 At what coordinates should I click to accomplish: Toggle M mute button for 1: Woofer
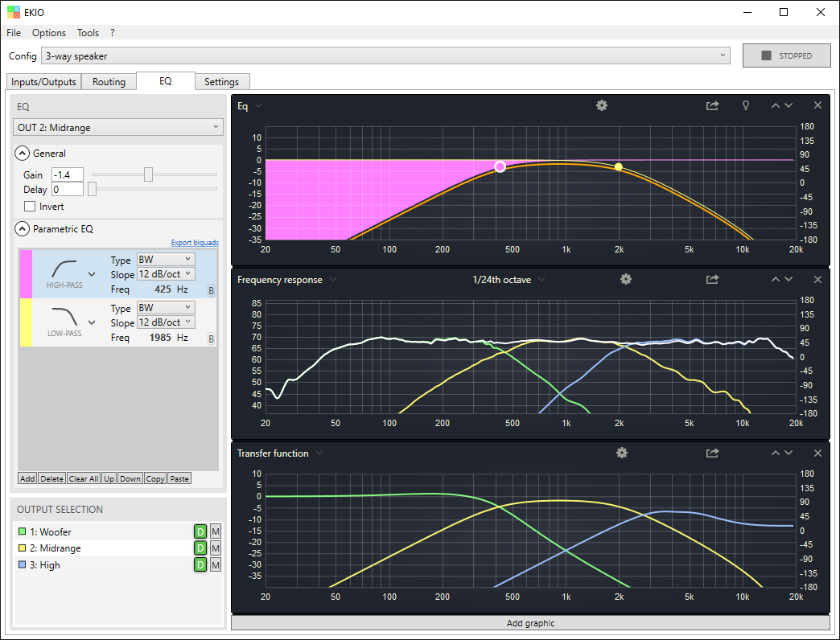click(x=216, y=531)
